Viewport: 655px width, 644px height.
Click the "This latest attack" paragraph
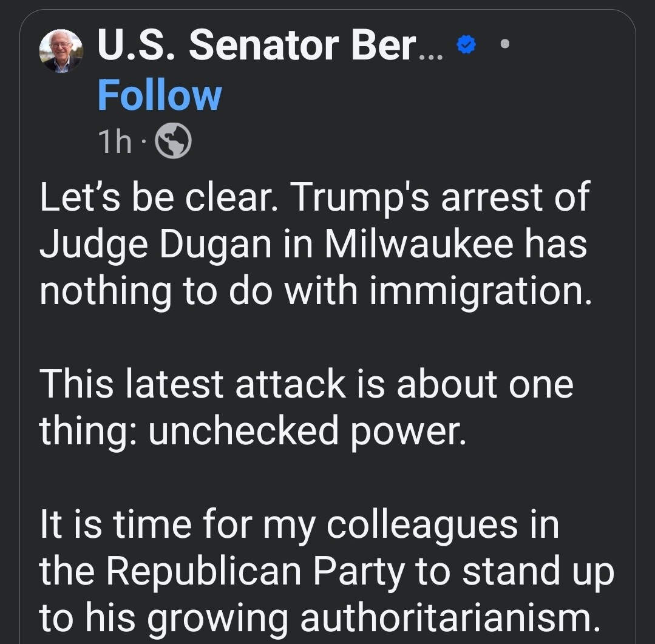pos(306,407)
